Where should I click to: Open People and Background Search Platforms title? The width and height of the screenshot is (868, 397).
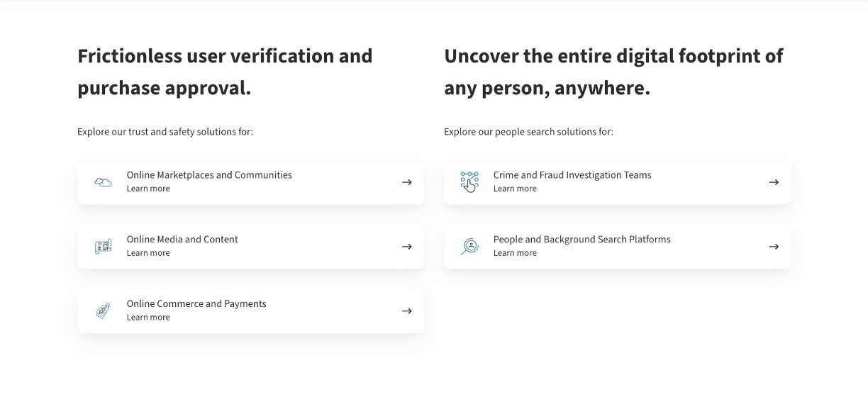click(x=582, y=240)
